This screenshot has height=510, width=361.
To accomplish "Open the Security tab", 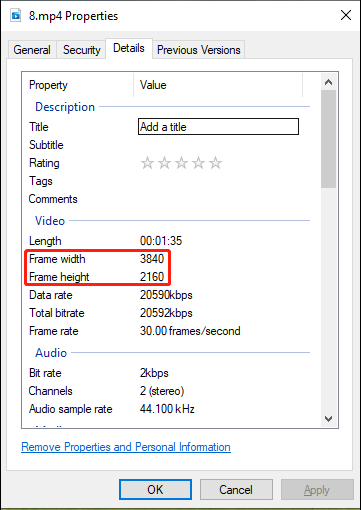I will coord(82,50).
